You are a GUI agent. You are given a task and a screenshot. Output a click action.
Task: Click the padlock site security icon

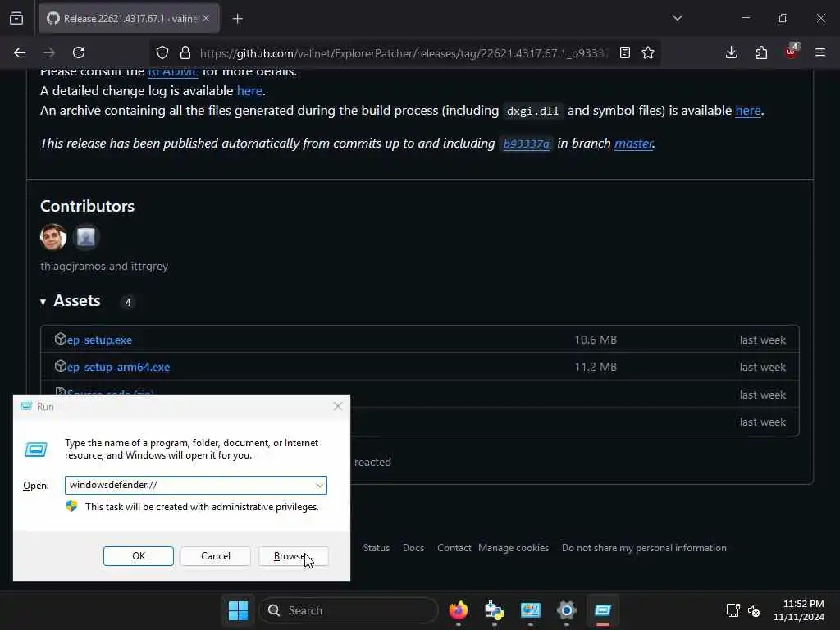click(185, 52)
